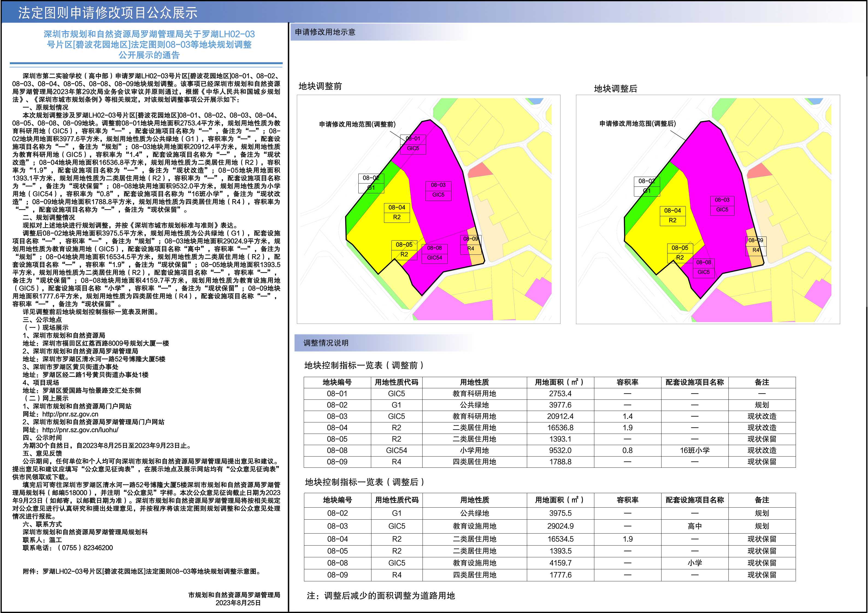The width and height of the screenshot is (868, 613).
Task: Click the 地块调整后 map heading
Action: click(x=615, y=88)
